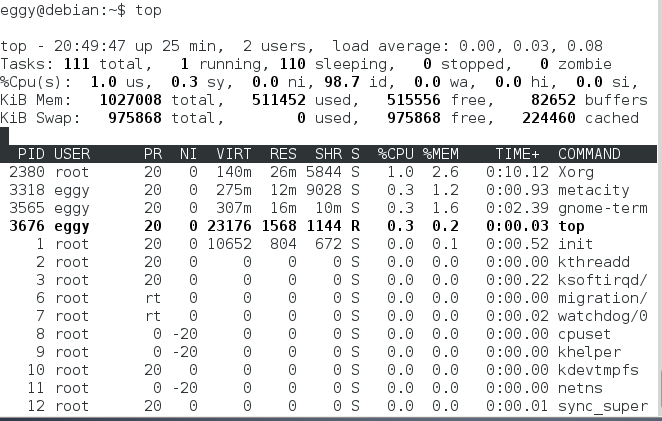Click the %MEM column header
This screenshot has width=662, height=421.
[x=441, y=154]
